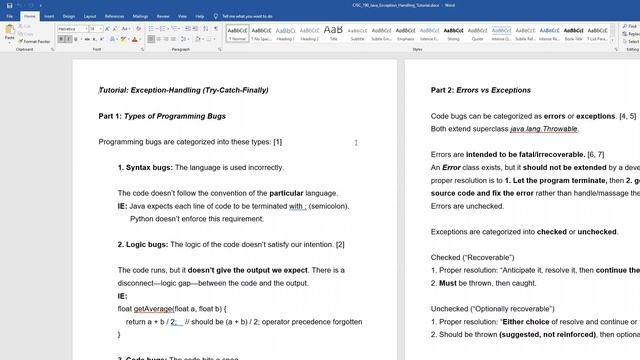Undo the last action
This screenshot has width=640, height=360.
tap(20, 5)
